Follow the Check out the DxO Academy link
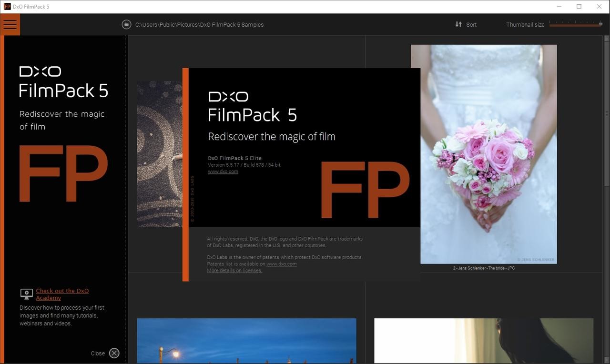Screen dimensions: 610x364 coord(62,294)
